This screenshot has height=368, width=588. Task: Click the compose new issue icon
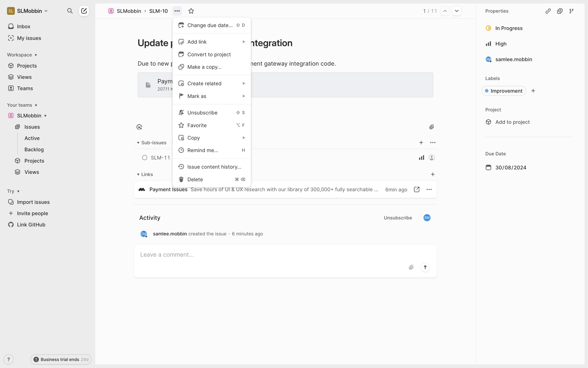84,11
